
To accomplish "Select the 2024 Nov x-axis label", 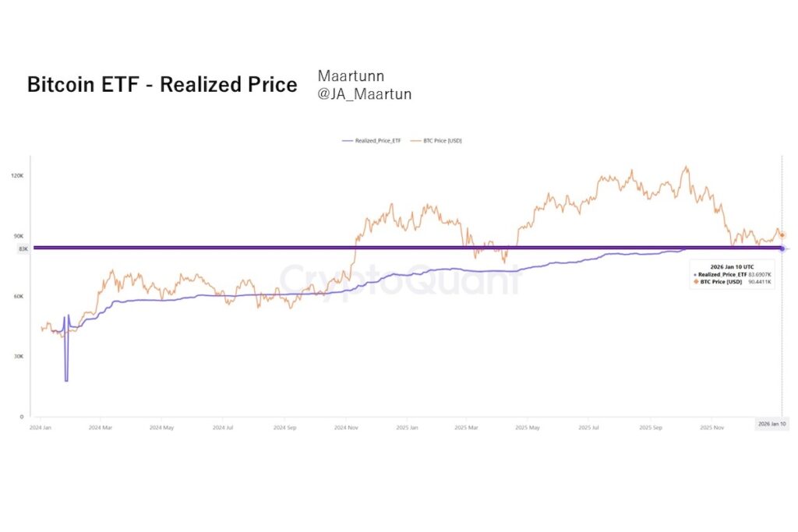I will (345, 428).
